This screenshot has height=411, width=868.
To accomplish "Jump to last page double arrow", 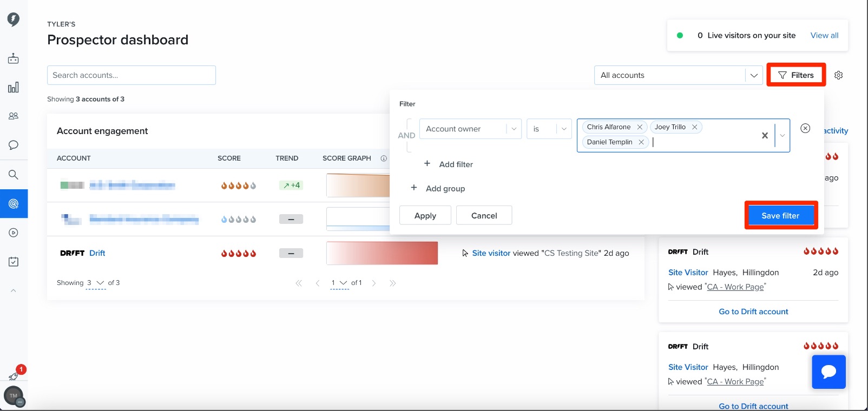I will point(393,283).
